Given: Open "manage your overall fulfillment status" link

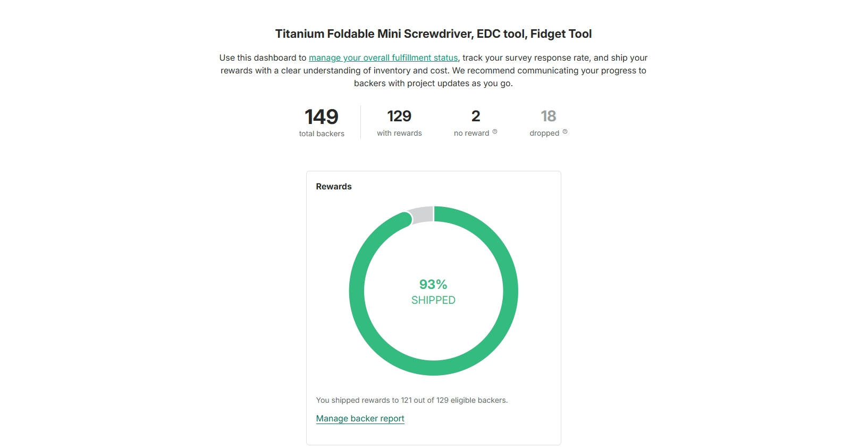Looking at the screenshot, I should [383, 58].
